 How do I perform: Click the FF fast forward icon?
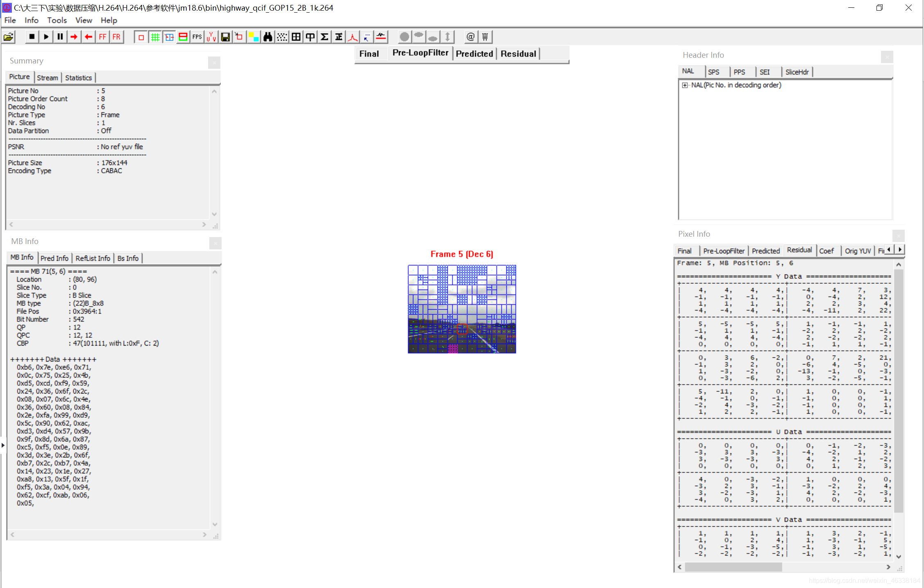[102, 37]
